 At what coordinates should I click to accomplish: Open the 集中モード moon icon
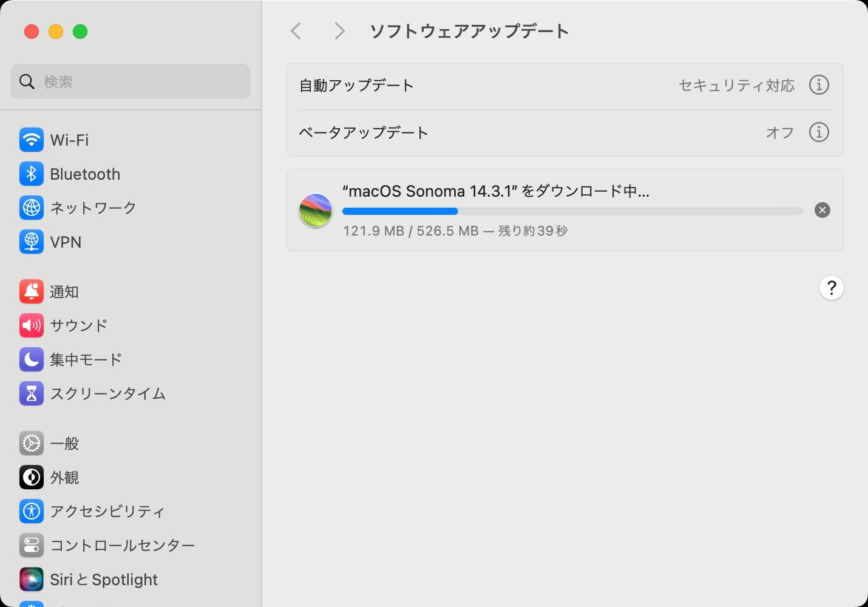pyautogui.click(x=31, y=360)
